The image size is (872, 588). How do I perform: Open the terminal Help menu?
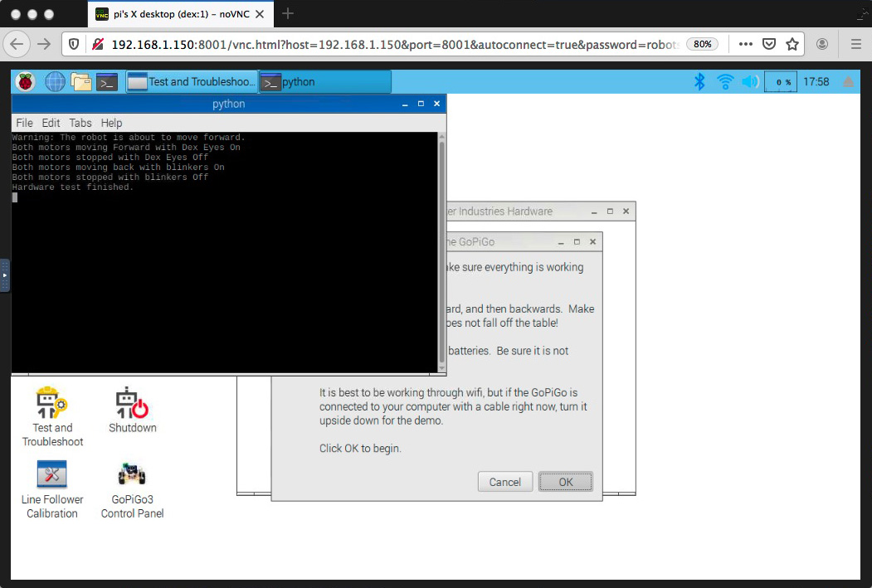[111, 123]
